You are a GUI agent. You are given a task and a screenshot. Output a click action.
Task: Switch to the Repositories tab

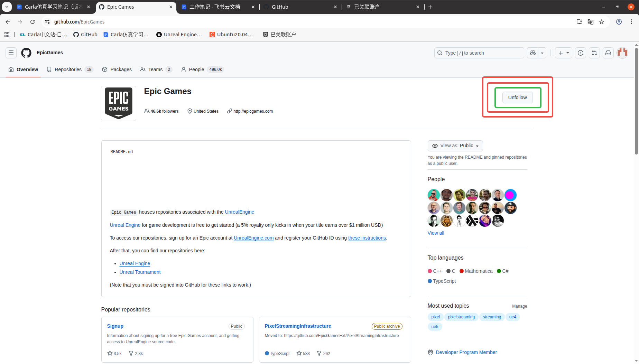click(x=70, y=69)
